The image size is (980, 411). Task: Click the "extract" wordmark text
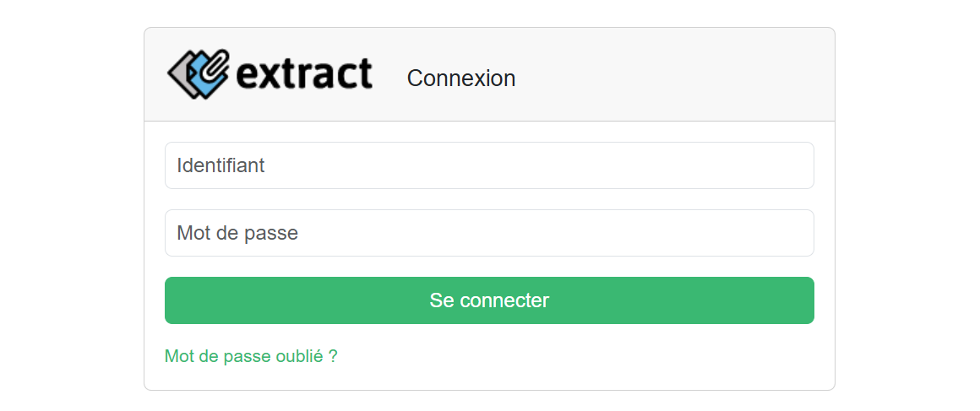[x=304, y=73]
